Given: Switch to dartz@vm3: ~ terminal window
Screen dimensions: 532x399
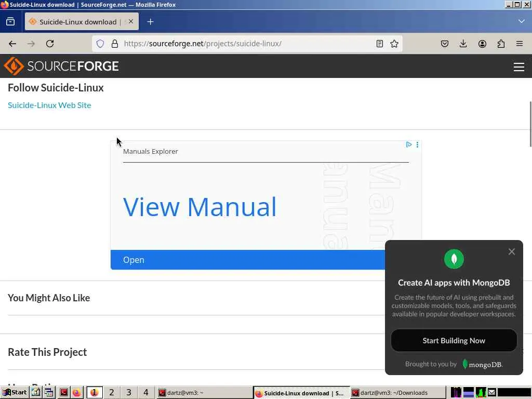Looking at the screenshot, I should click(x=204, y=393).
